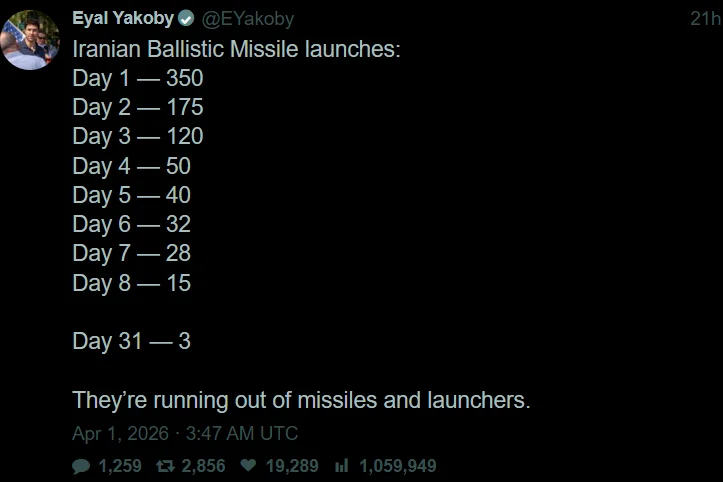Click the 'running out of missiles' sentence

(300, 400)
